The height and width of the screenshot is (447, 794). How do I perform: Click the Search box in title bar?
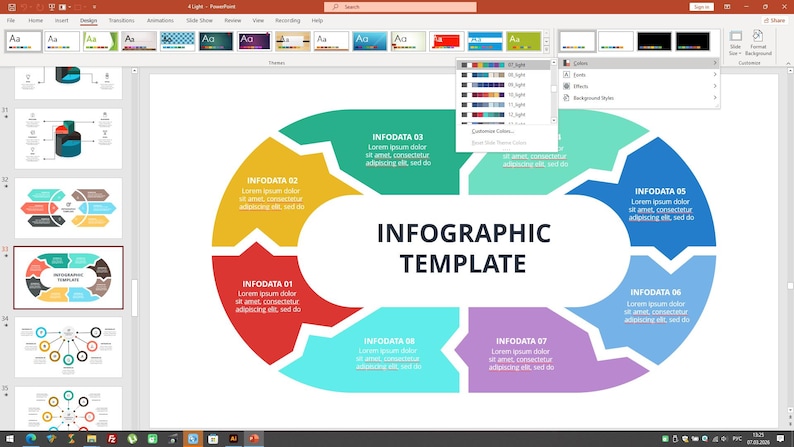pyautogui.click(x=400, y=7)
